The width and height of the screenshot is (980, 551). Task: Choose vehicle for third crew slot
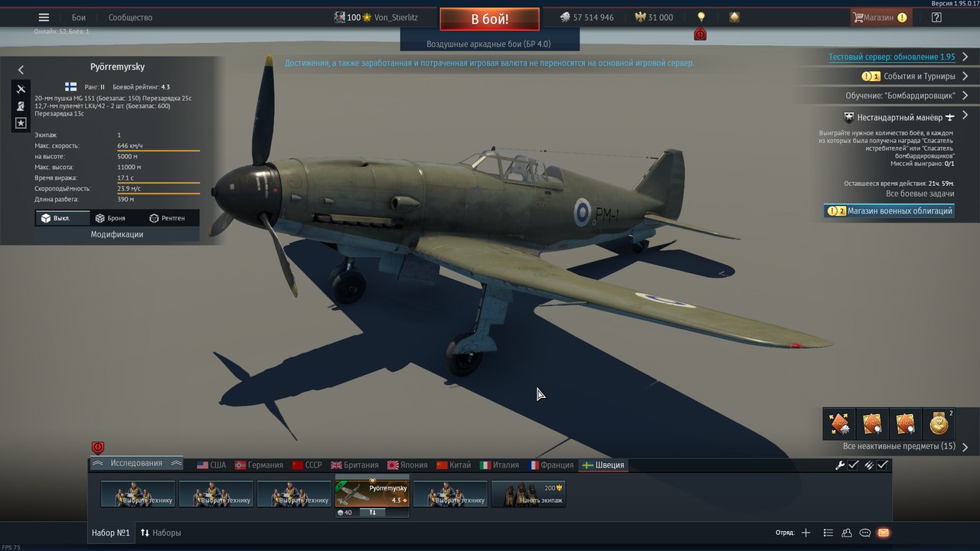click(x=294, y=494)
